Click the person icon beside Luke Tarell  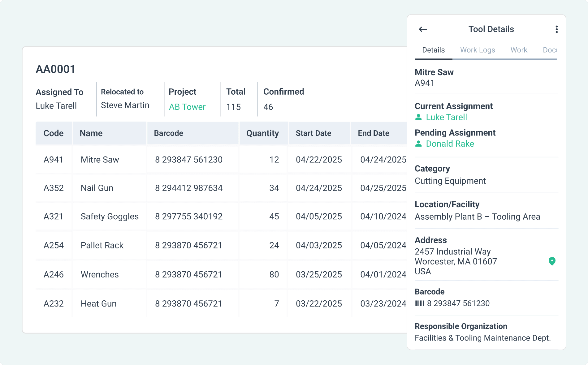coord(419,117)
